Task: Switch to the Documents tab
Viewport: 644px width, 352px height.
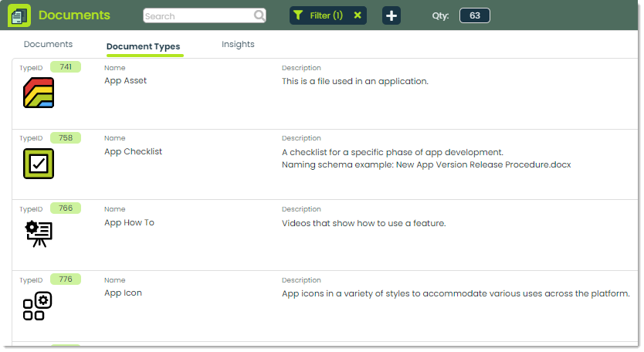Action: point(48,44)
